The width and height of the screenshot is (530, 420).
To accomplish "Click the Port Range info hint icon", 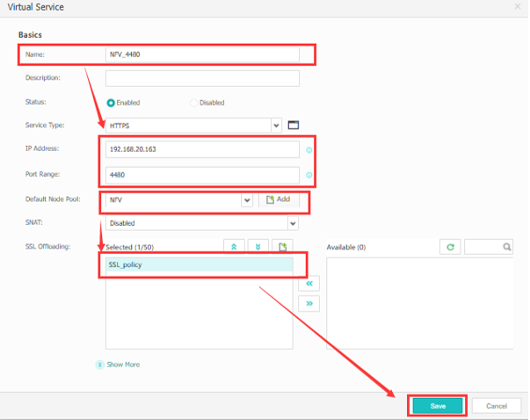I will tap(309, 175).
